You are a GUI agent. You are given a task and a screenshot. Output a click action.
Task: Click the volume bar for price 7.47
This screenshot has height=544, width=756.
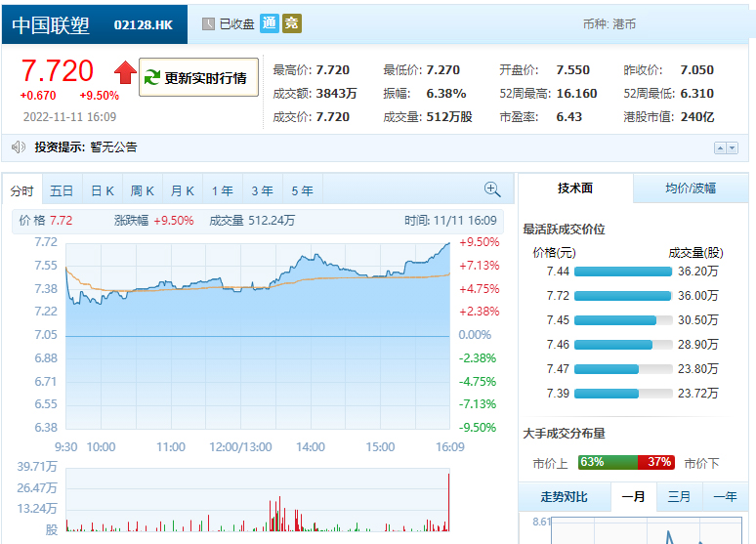623,369
